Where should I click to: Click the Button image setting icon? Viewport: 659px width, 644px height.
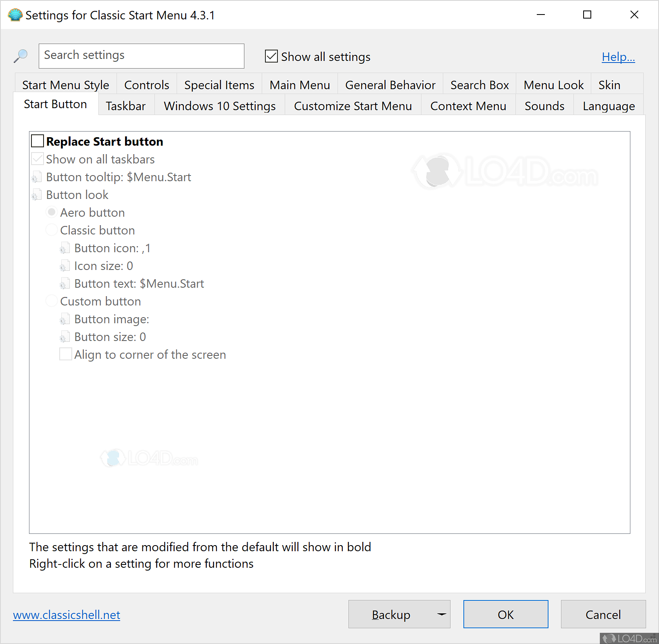coord(65,319)
